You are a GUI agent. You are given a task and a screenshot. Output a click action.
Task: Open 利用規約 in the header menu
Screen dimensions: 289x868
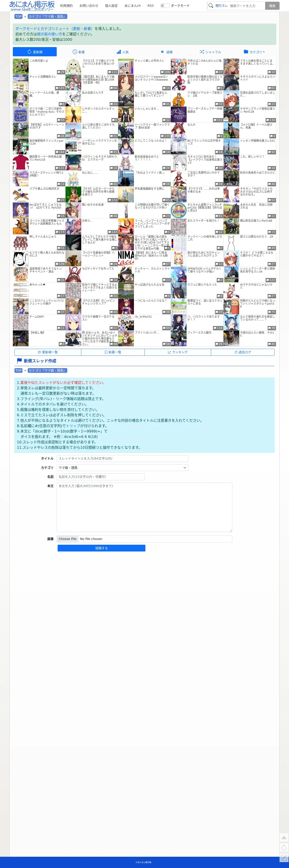tap(66, 6)
